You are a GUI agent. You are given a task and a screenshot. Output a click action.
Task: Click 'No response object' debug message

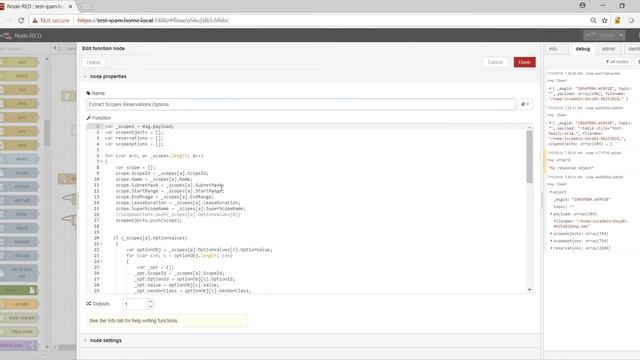click(x=571, y=168)
